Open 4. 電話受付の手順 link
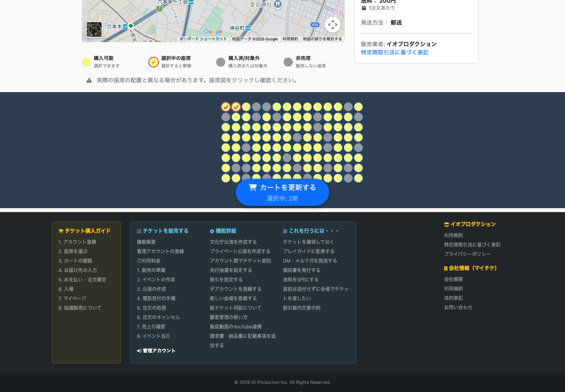The height and width of the screenshot is (392, 565). (x=156, y=299)
